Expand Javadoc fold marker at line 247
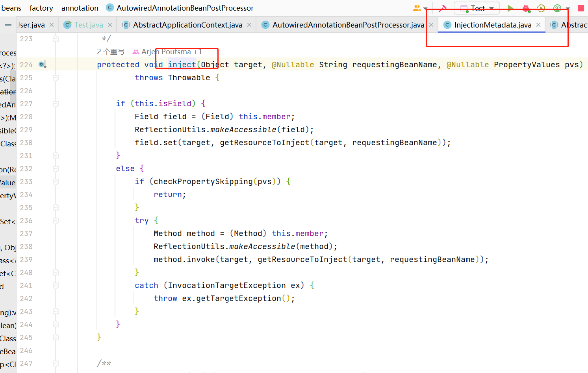This screenshot has width=588, height=373. 56,364
